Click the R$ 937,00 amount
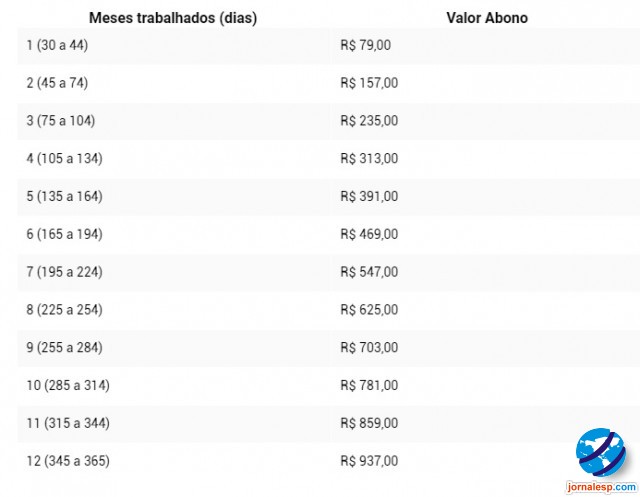The image size is (640, 497). coord(369,461)
